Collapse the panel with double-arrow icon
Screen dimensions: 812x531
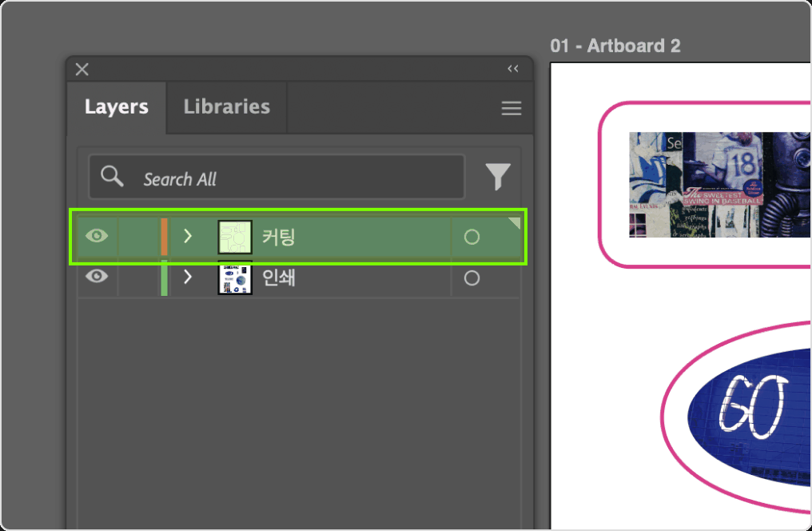coord(512,69)
